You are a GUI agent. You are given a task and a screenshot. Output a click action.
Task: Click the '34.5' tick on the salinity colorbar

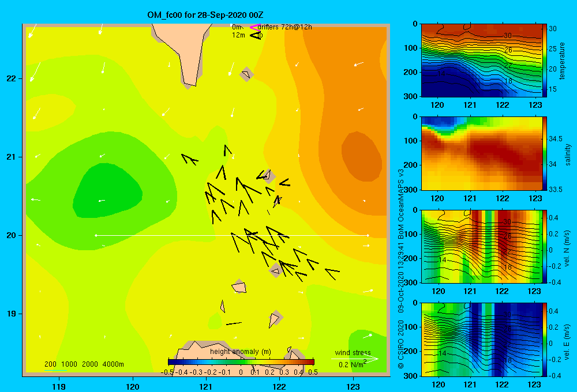click(x=556, y=138)
